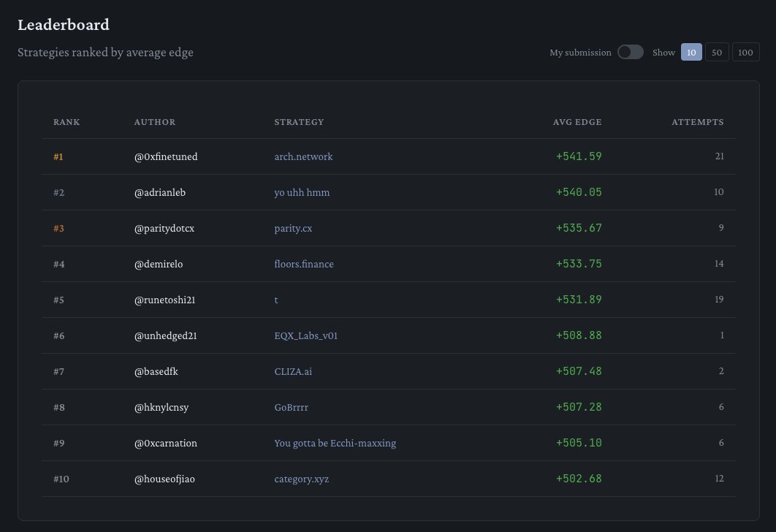
Task: Show 50 leaderboard entries
Action: [717, 52]
